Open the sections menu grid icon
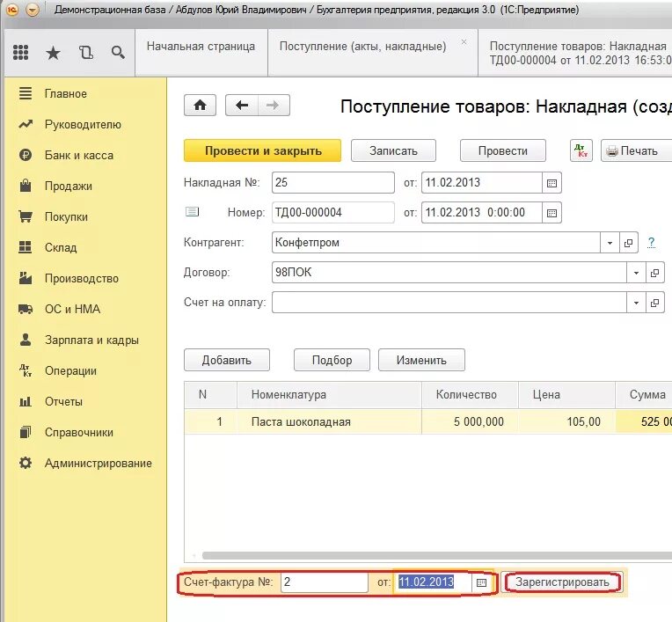 pos(20,52)
